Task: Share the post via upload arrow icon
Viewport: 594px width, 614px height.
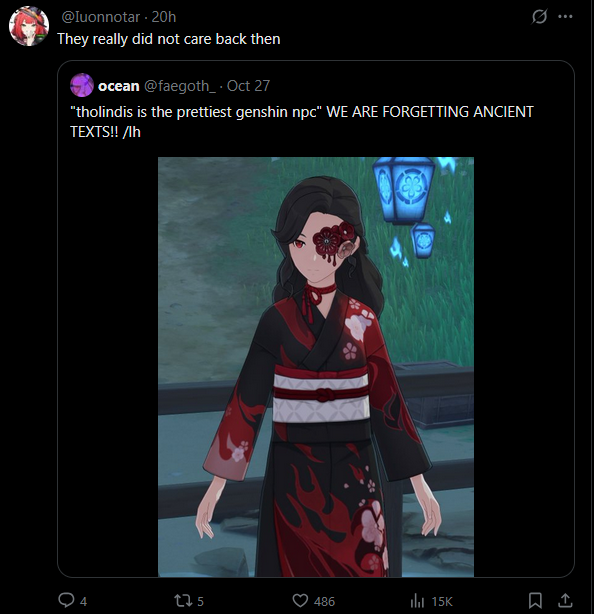Action: point(565,600)
